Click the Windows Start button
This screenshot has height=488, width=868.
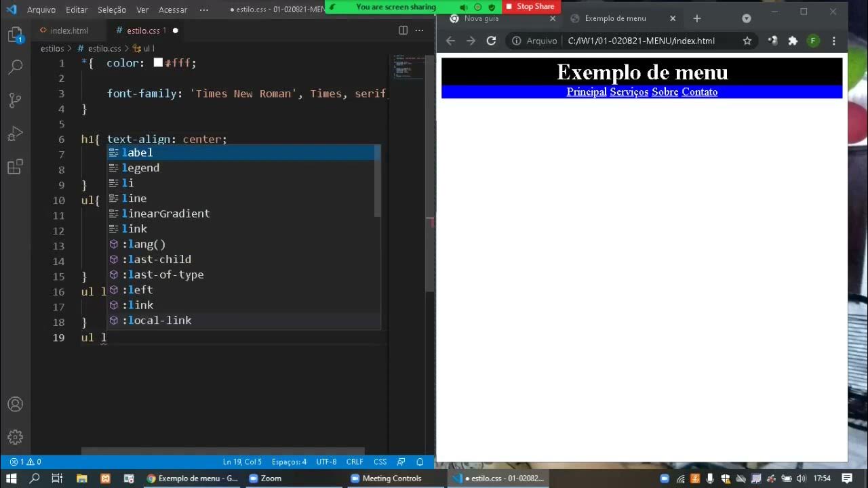pos(12,479)
